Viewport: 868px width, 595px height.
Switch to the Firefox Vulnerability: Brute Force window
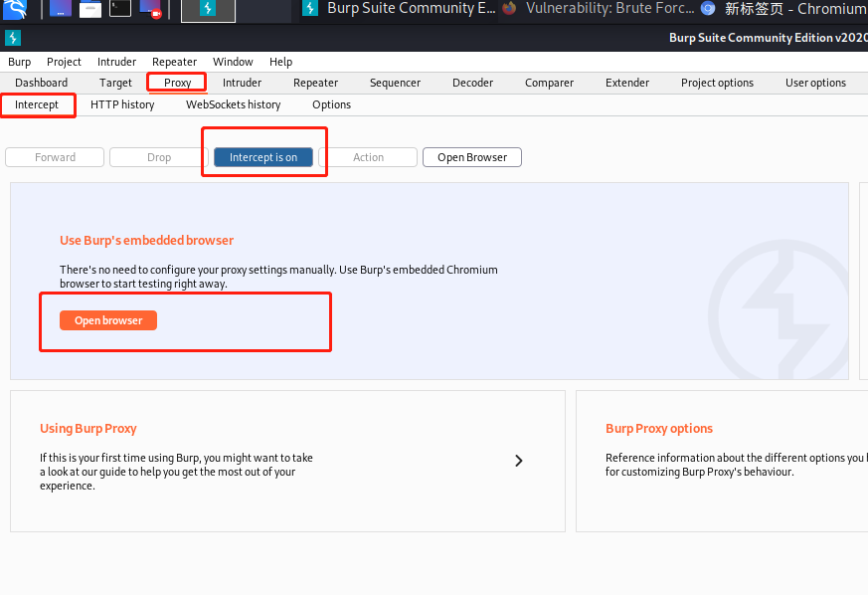pyautogui.click(x=598, y=9)
